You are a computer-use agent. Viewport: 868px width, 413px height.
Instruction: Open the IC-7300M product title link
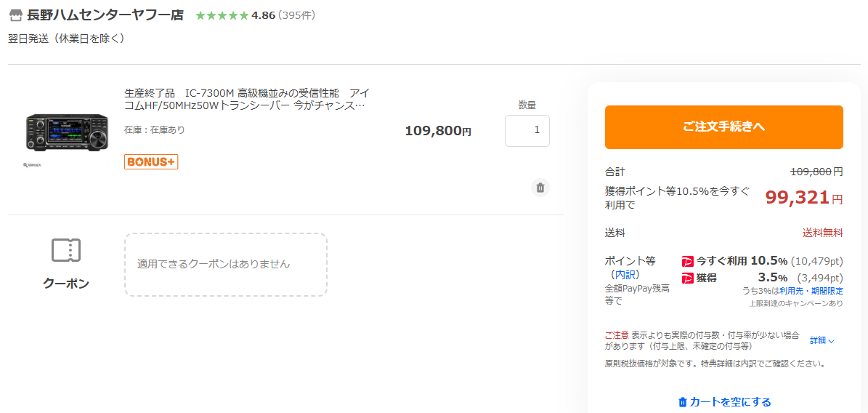(x=247, y=99)
